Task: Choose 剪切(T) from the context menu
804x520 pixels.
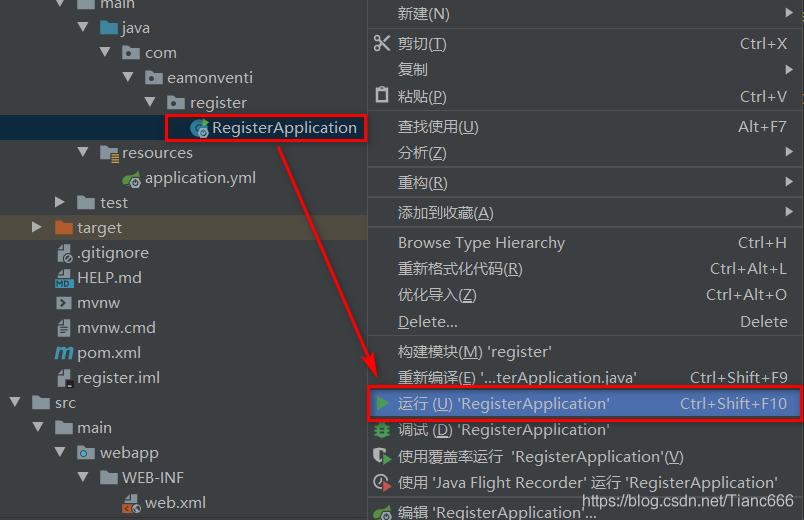Action: [585, 44]
